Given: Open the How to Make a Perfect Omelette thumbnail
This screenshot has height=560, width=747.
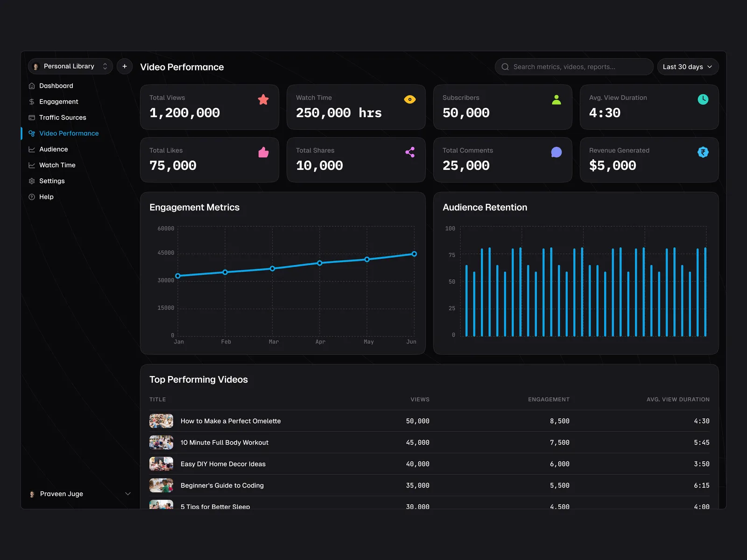Looking at the screenshot, I should 161,421.
